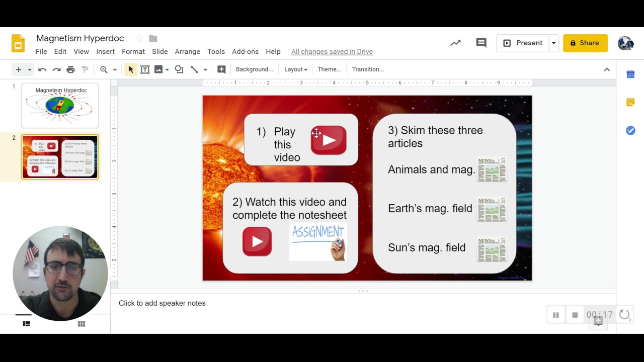Open the Help menu
This screenshot has width=644, height=362.
[x=273, y=51]
